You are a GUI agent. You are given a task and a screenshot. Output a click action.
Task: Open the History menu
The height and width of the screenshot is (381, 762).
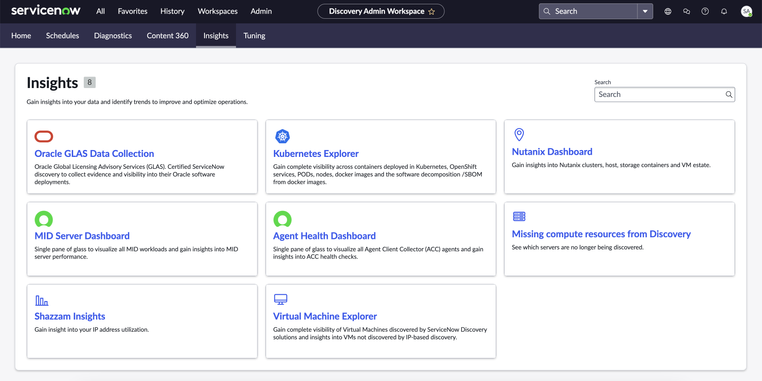point(173,11)
